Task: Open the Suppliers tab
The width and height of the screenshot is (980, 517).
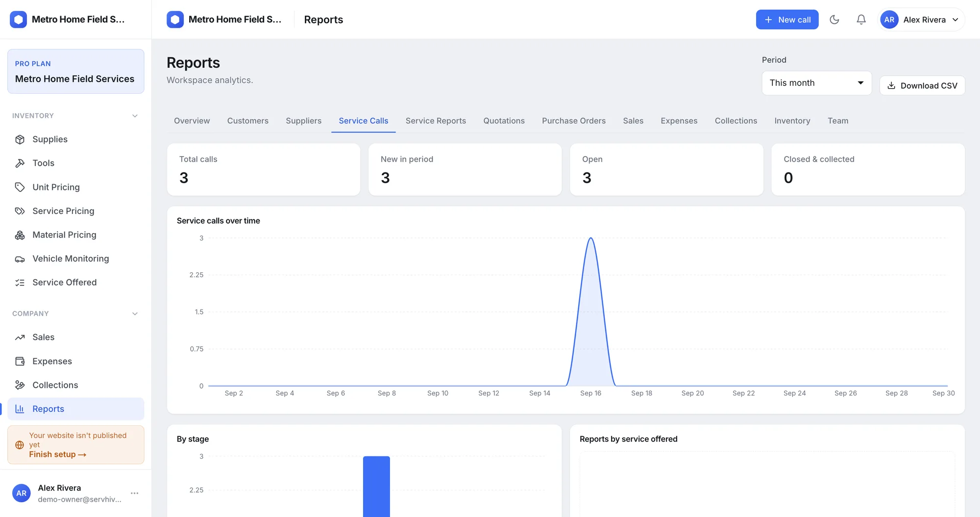Action: coord(304,121)
